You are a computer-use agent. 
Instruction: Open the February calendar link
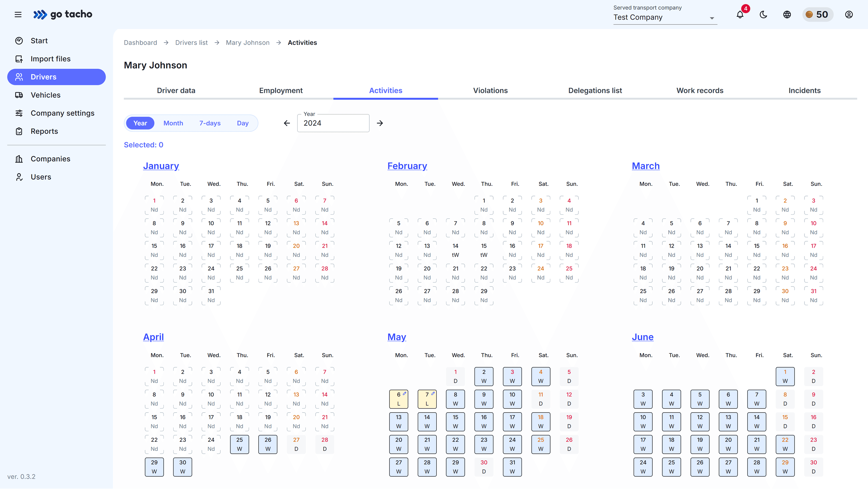pos(407,166)
